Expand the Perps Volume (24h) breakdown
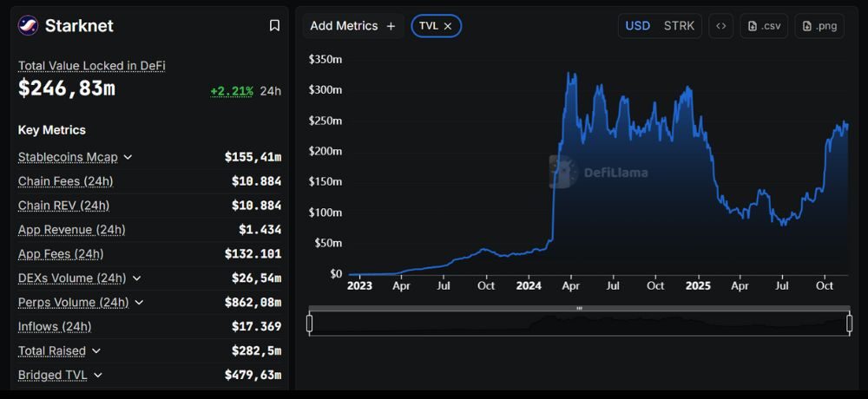Viewport: 868px width, 399px height. (139, 303)
